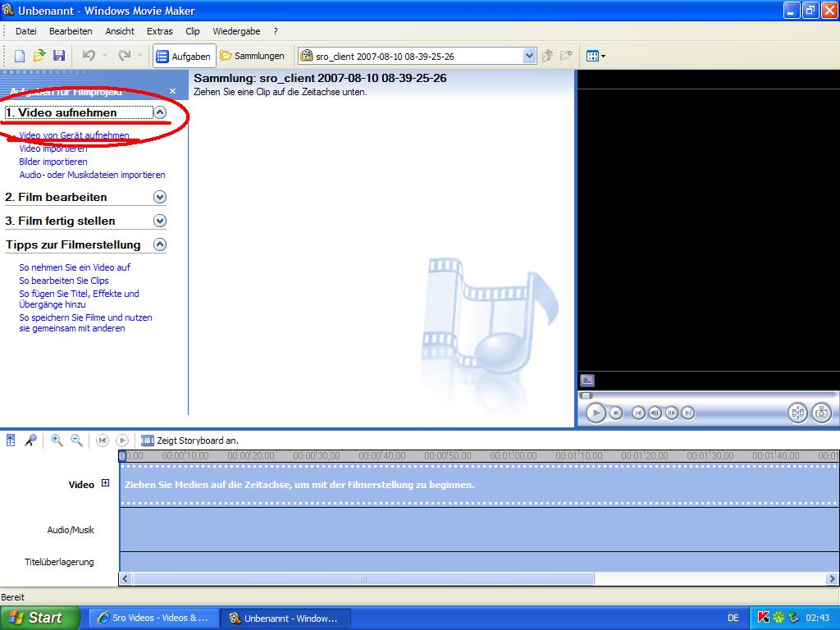Click the audio levels icon above the timeline
Image resolution: width=840 pixels, height=630 pixels.
coord(11,441)
